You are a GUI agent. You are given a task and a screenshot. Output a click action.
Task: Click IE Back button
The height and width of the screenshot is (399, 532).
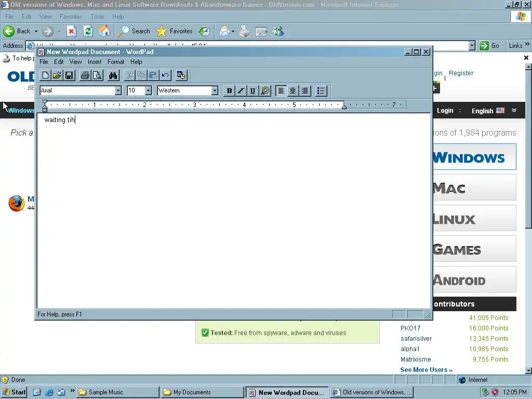coord(17,31)
